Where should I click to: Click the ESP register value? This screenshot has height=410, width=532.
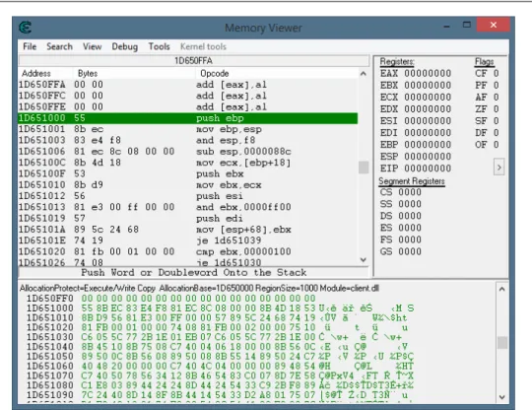pos(428,157)
